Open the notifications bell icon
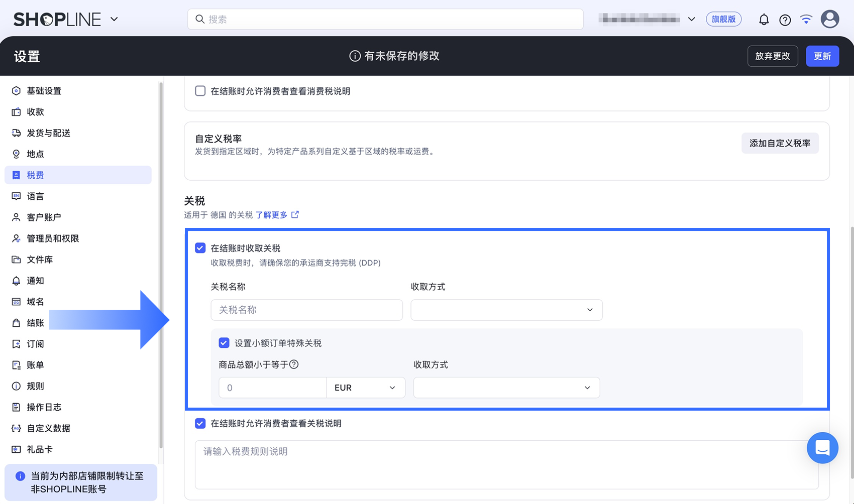The height and width of the screenshot is (504, 854). [764, 20]
